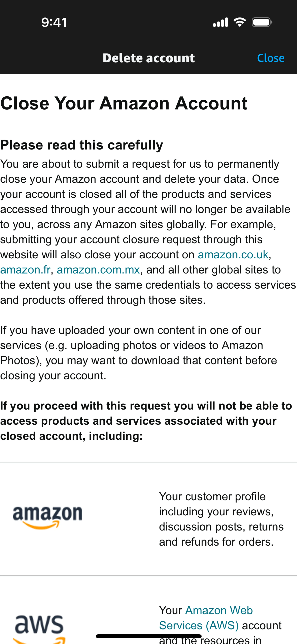
Task: Tap the Wi-Fi status icon
Action: tap(239, 22)
